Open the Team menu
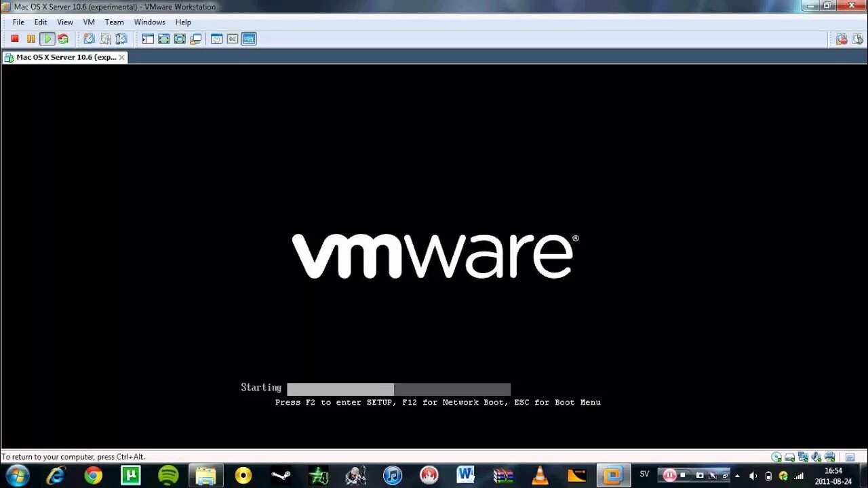868x488 pixels. click(114, 22)
